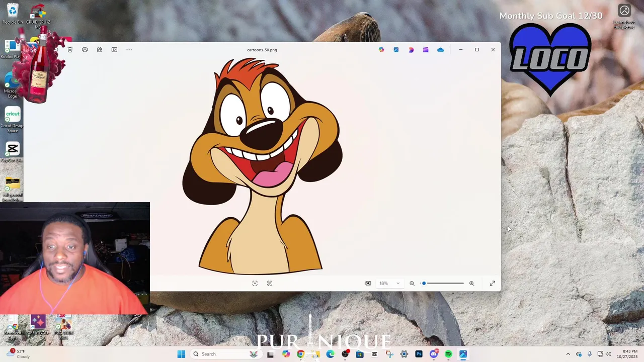
Task: Share the image via the share icon
Action: [x=100, y=50]
